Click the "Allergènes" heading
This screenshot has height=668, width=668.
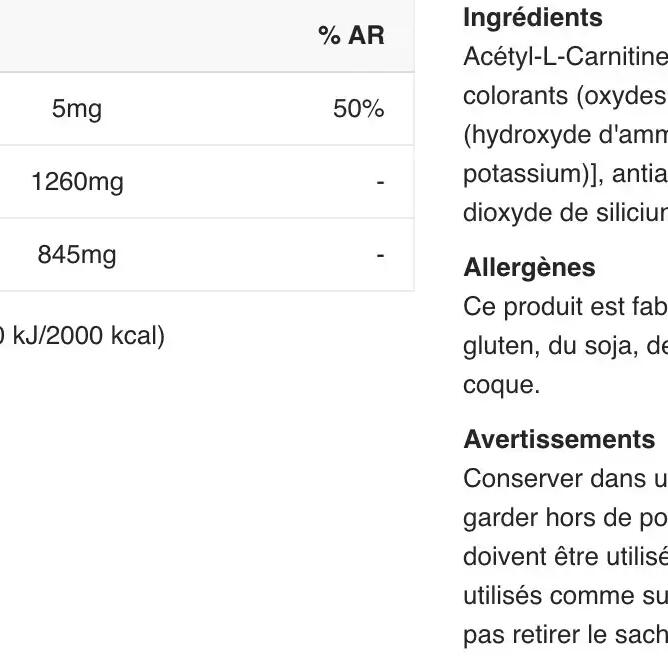(529, 268)
